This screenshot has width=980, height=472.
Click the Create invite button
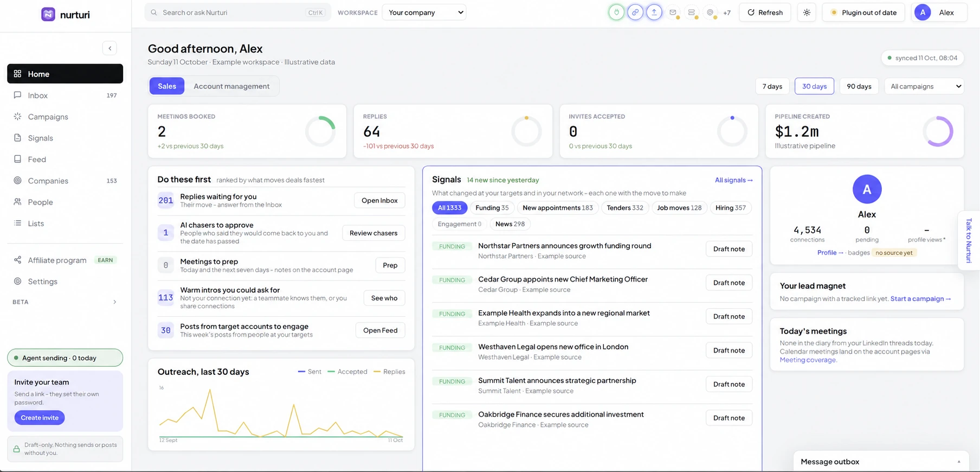pos(40,418)
